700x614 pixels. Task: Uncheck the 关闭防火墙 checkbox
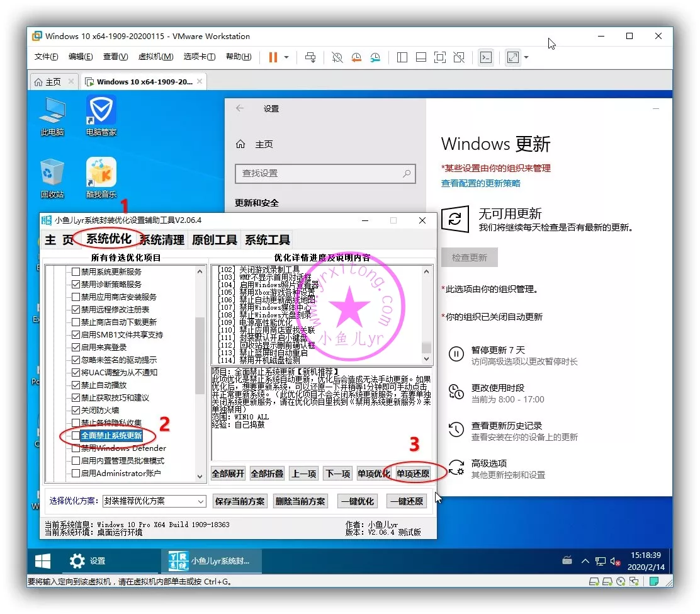(x=76, y=411)
